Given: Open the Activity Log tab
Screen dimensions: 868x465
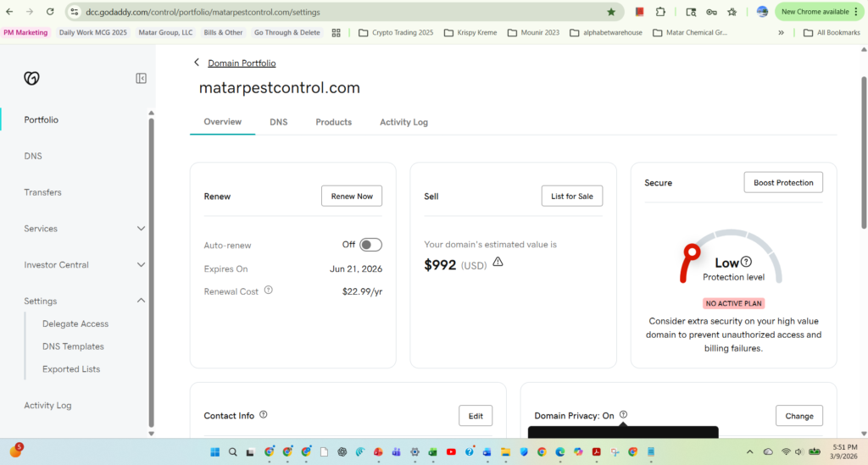Looking at the screenshot, I should click(403, 122).
